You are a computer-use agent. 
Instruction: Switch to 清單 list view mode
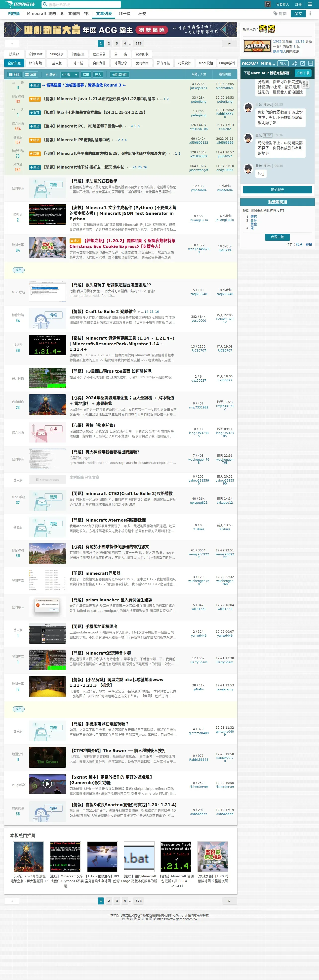point(31,75)
